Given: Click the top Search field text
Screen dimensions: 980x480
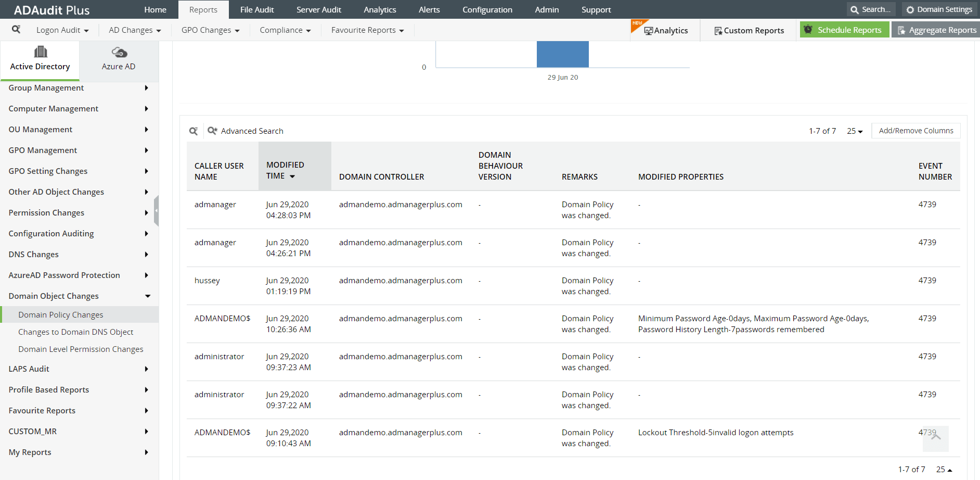Looking at the screenshot, I should tap(876, 9).
